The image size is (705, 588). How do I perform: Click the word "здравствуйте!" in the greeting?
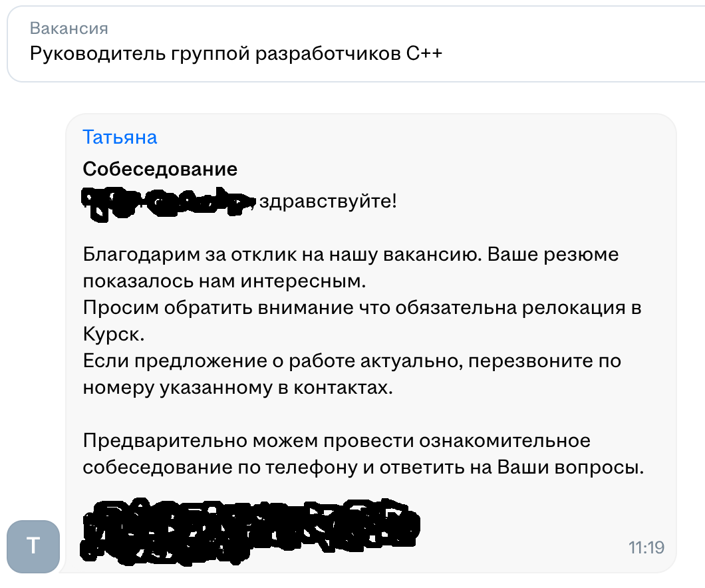(x=328, y=201)
